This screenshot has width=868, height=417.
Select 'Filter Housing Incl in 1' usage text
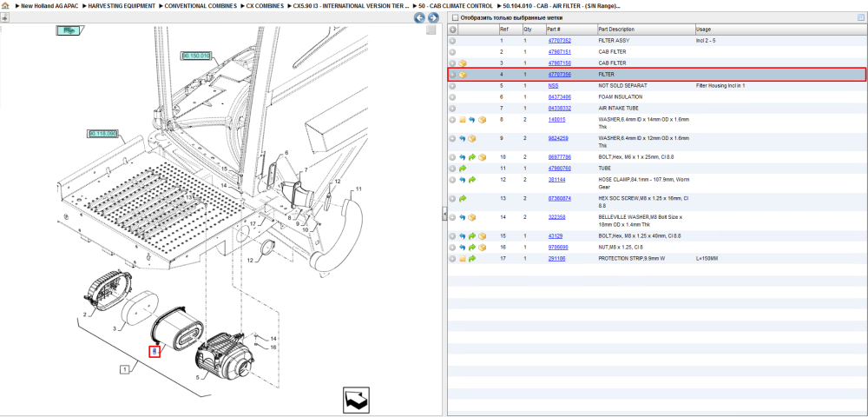tap(722, 86)
